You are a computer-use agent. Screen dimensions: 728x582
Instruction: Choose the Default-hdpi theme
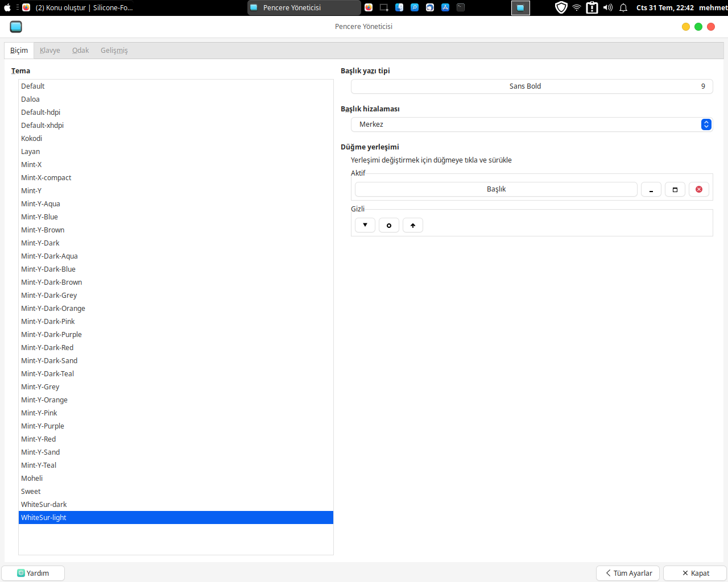pos(176,113)
